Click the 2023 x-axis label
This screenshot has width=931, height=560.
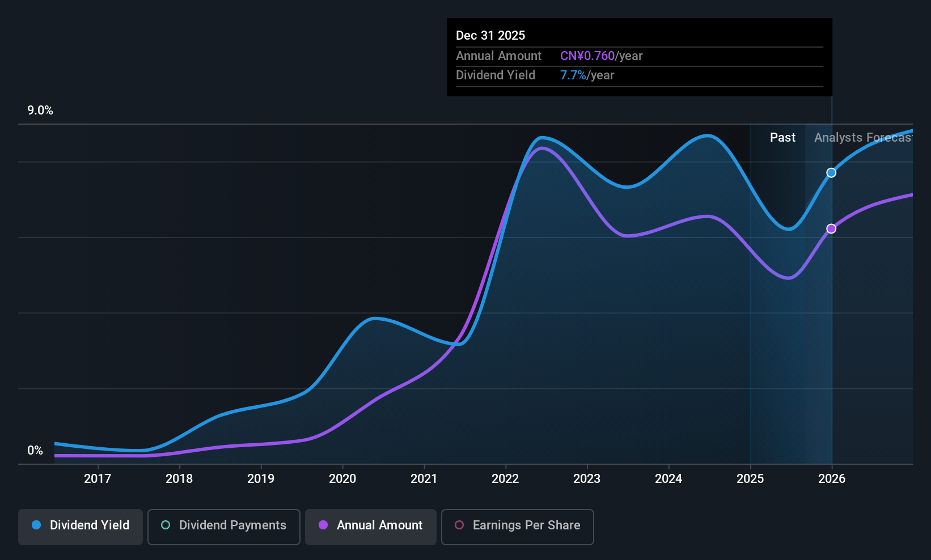(587, 479)
